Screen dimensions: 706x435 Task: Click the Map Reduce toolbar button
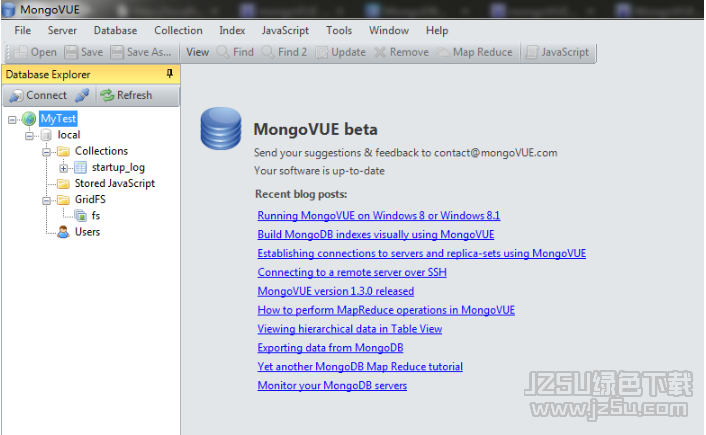pyautogui.click(x=475, y=52)
